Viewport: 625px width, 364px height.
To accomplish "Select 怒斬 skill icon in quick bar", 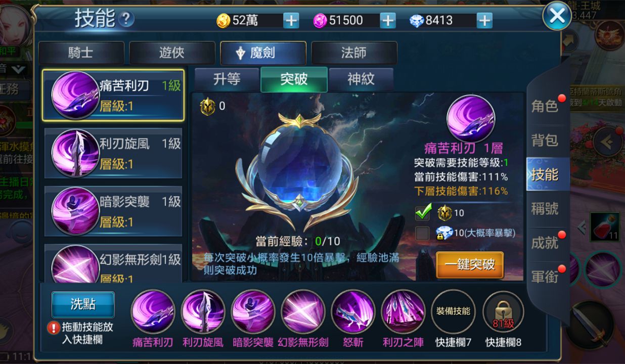I will 353,311.
